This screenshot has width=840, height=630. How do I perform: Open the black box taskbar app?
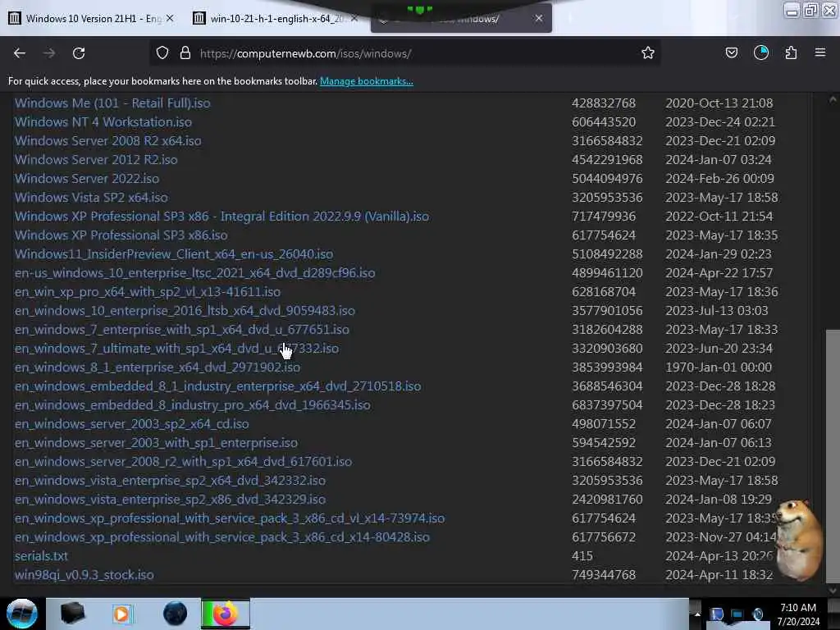(x=72, y=614)
